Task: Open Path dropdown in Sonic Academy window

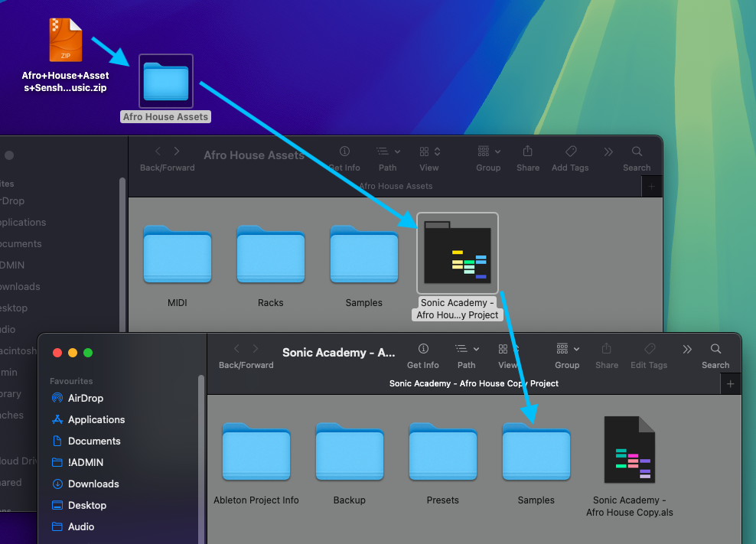Action: pyautogui.click(x=467, y=349)
